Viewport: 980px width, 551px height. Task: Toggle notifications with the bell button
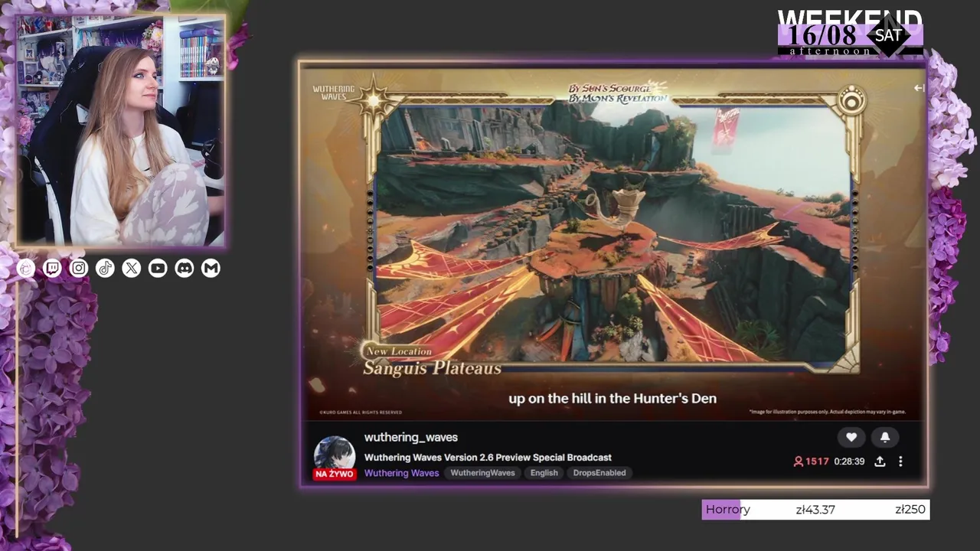pyautogui.click(x=885, y=437)
